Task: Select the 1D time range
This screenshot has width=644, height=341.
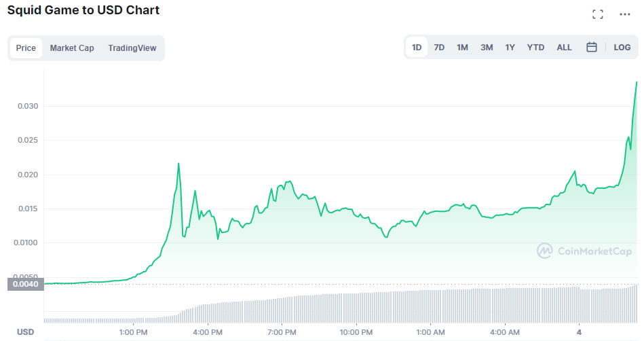Action: pos(417,48)
